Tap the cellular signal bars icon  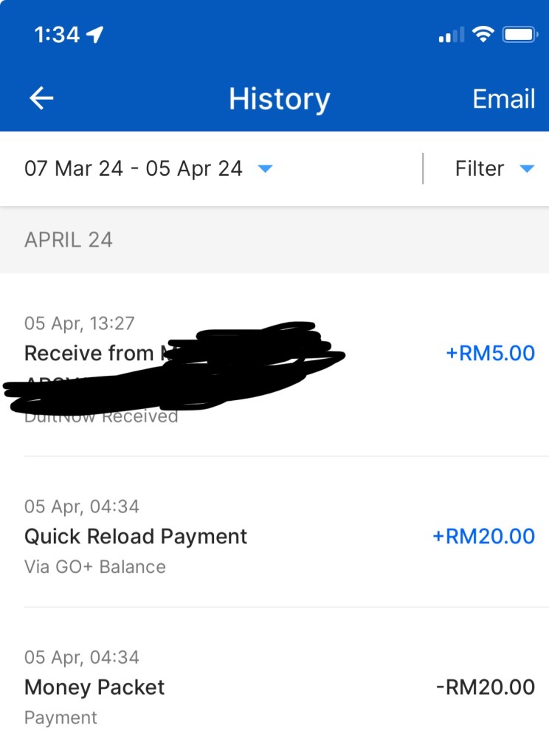pos(451,35)
